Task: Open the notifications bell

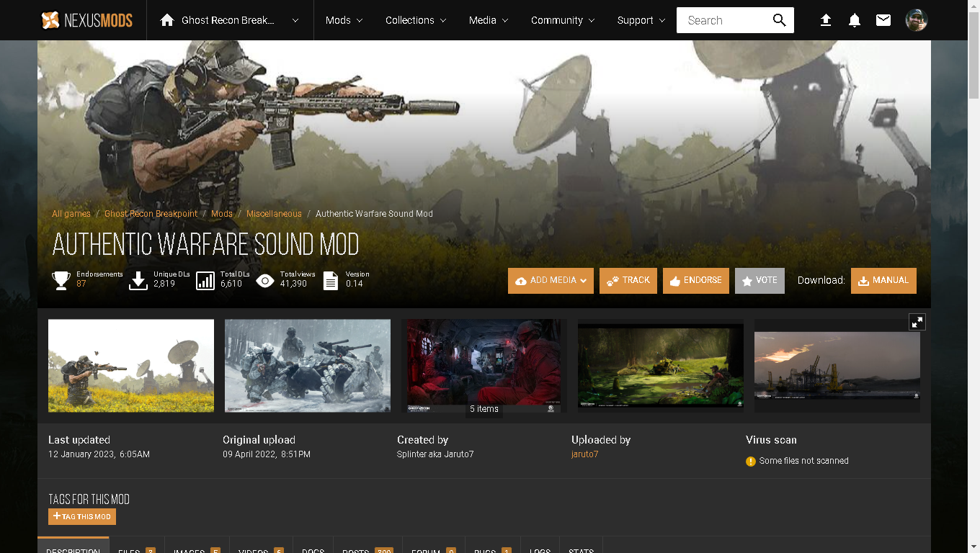Action: click(x=855, y=20)
